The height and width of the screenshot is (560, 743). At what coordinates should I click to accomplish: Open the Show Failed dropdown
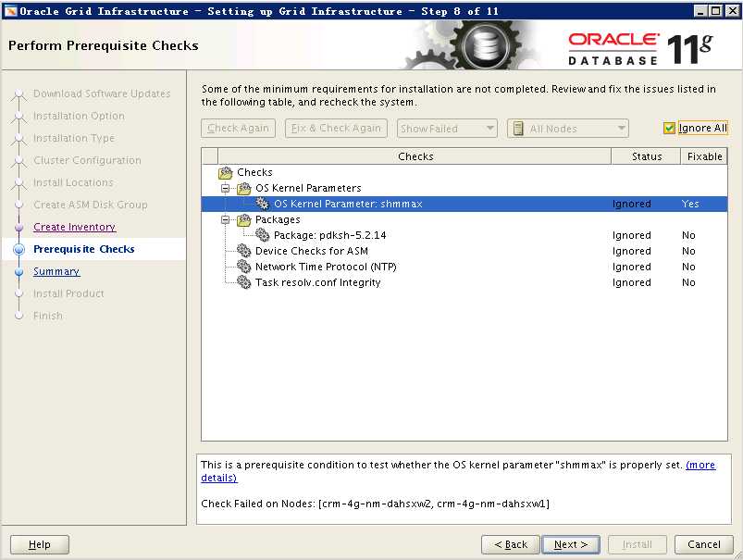coord(447,129)
